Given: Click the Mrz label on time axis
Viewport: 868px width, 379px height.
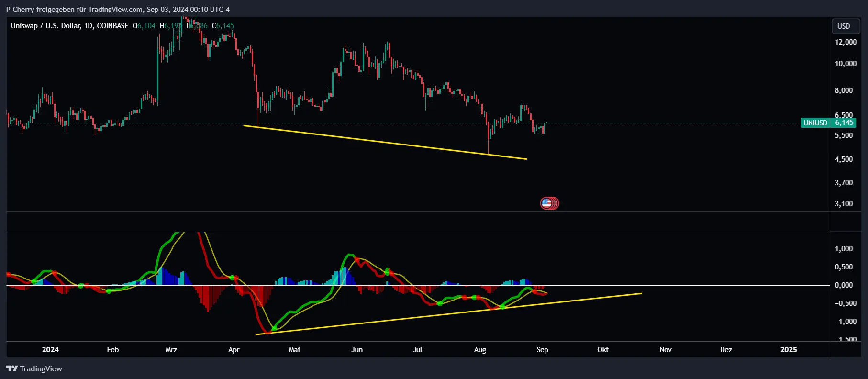Looking at the screenshot, I should tap(171, 350).
